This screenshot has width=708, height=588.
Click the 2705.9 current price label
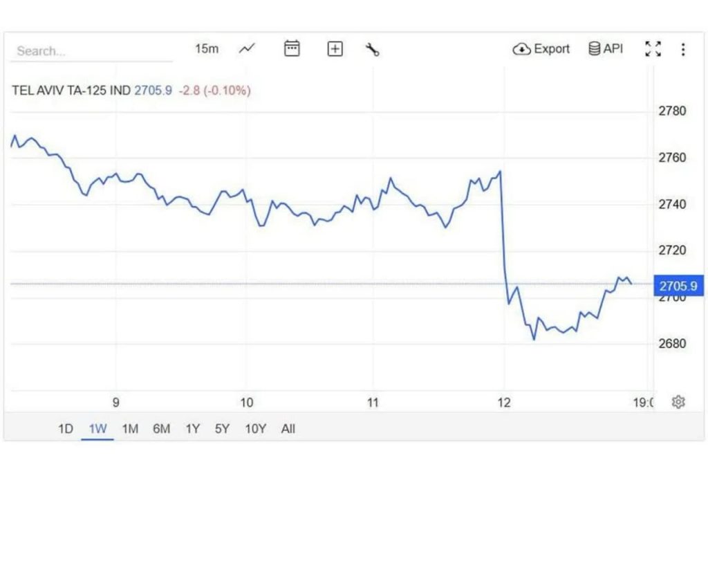tap(678, 286)
